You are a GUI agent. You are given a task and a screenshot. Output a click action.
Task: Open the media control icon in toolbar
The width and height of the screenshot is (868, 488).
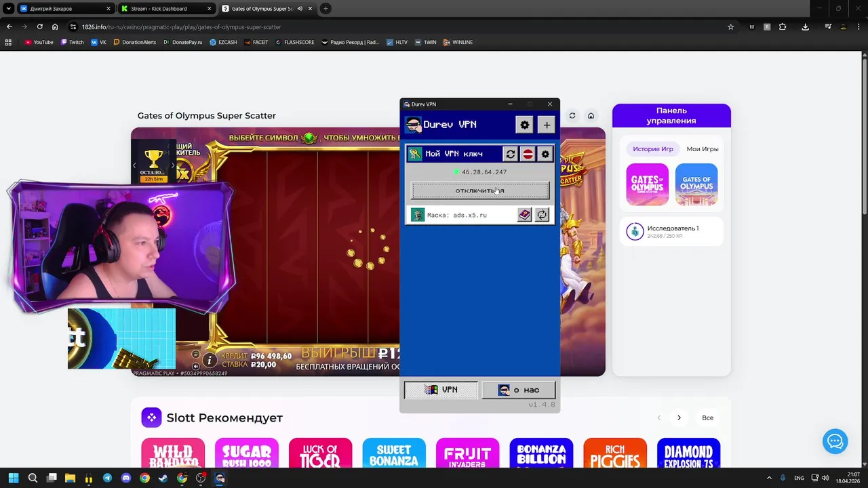[x=828, y=27]
